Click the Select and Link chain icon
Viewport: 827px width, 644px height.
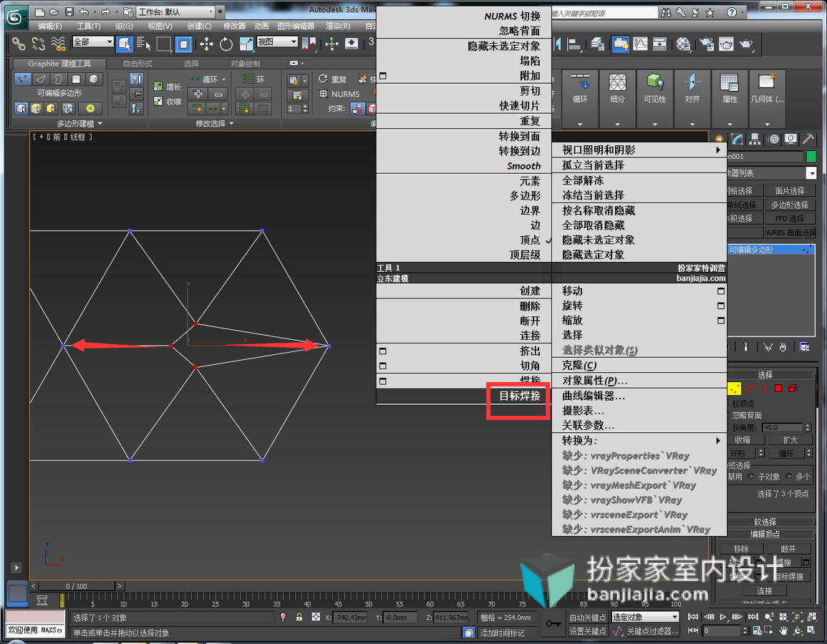(x=19, y=44)
